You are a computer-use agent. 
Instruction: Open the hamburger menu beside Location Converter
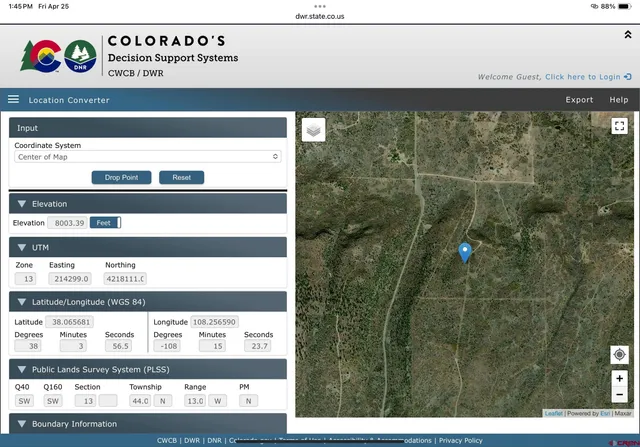click(13, 100)
